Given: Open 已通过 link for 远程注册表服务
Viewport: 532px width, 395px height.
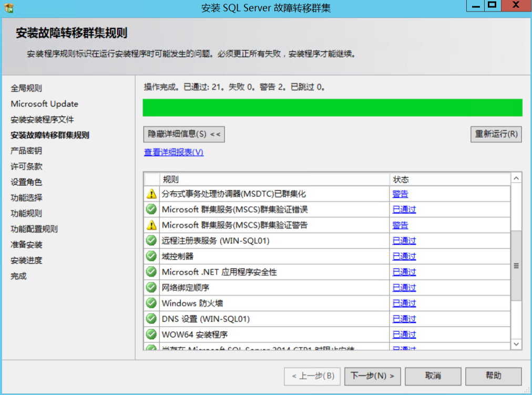Looking at the screenshot, I should click(x=404, y=241).
